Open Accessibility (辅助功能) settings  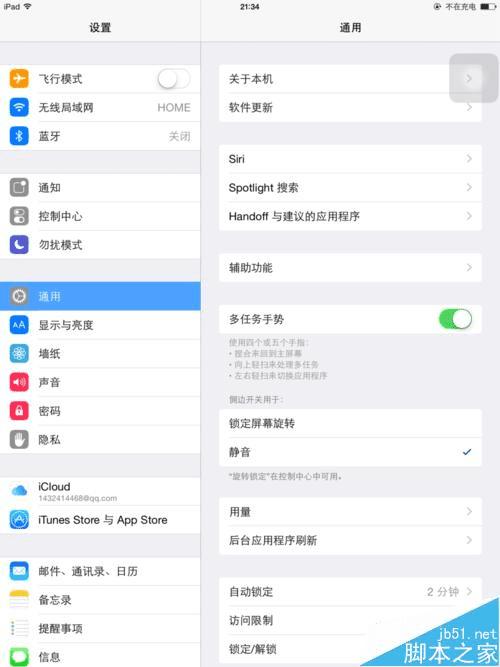350,268
